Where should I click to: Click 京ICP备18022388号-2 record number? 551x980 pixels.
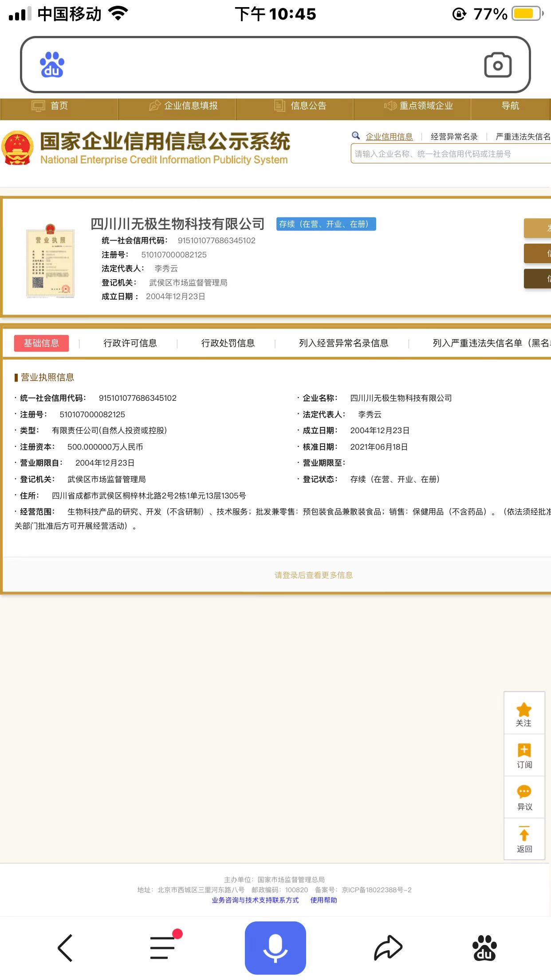tap(377, 890)
